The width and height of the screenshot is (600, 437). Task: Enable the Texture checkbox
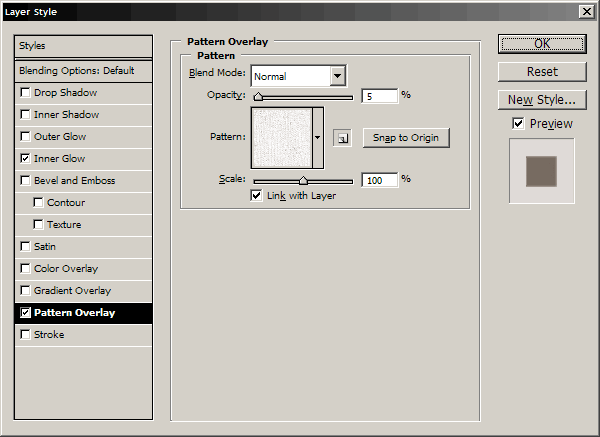38,225
